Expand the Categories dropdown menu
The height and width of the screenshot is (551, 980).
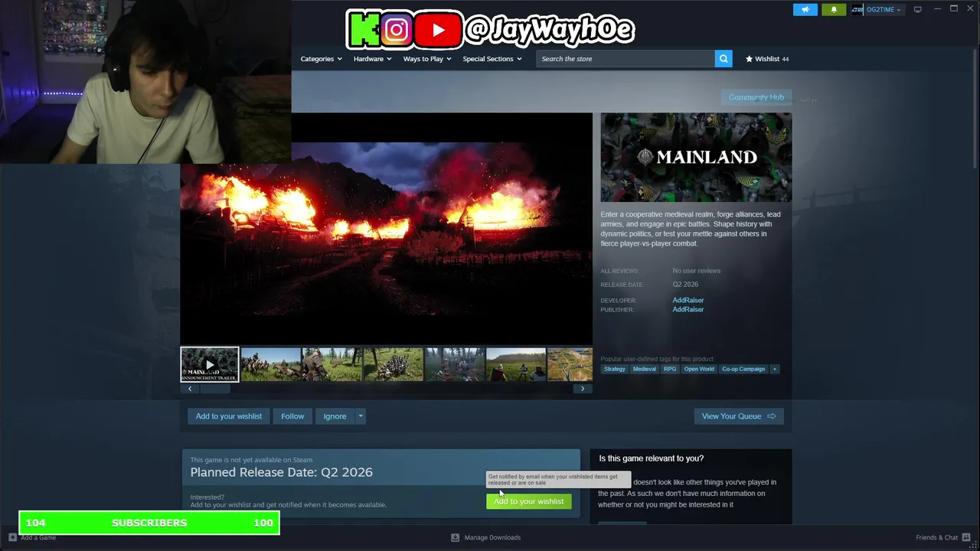tap(321, 59)
